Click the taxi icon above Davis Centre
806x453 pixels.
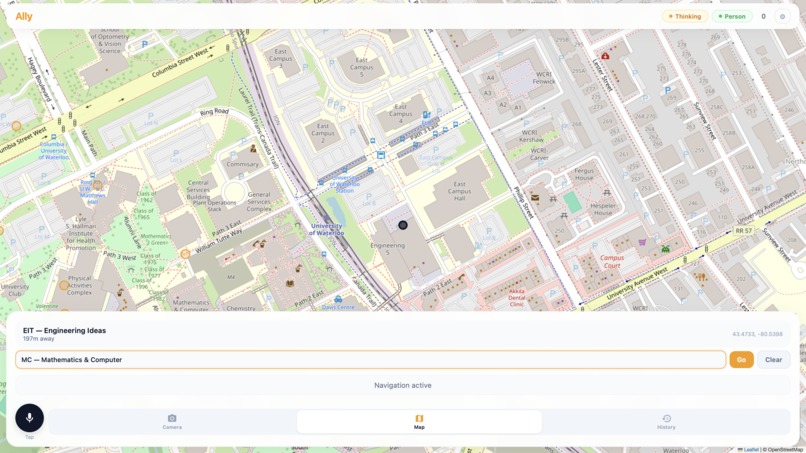[338, 299]
